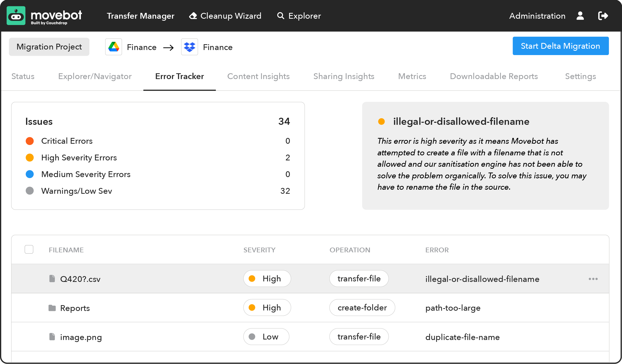Click the Google Drive source icon
The image size is (622, 364).
point(113,47)
